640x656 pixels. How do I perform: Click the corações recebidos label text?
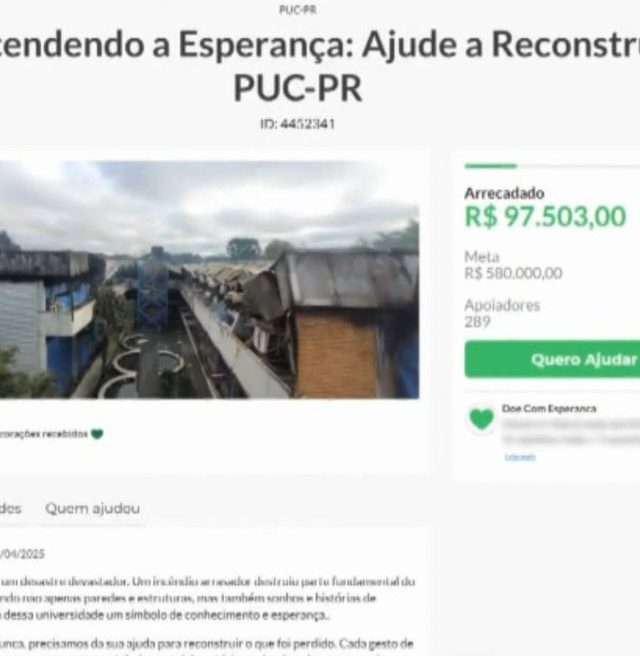point(44,434)
